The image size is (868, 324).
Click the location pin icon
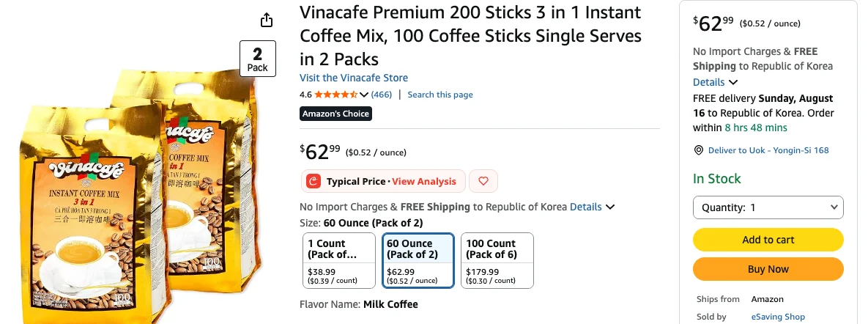click(x=699, y=150)
